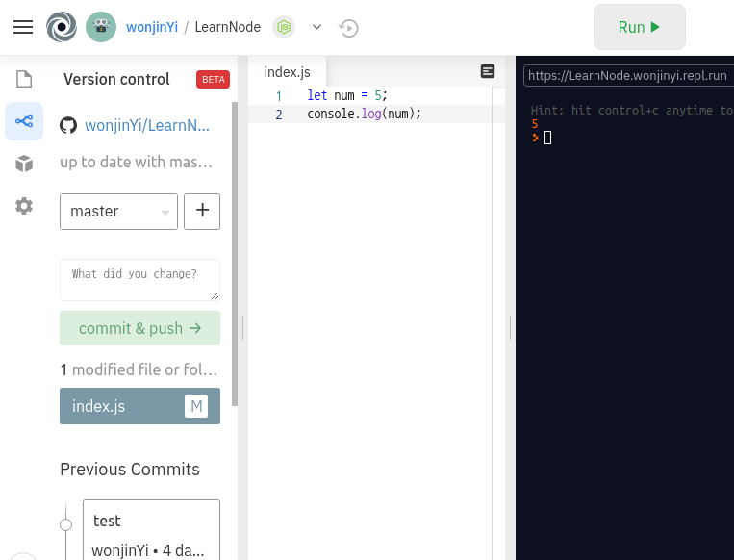Click the M modified status badge
734x560 pixels.
[196, 406]
